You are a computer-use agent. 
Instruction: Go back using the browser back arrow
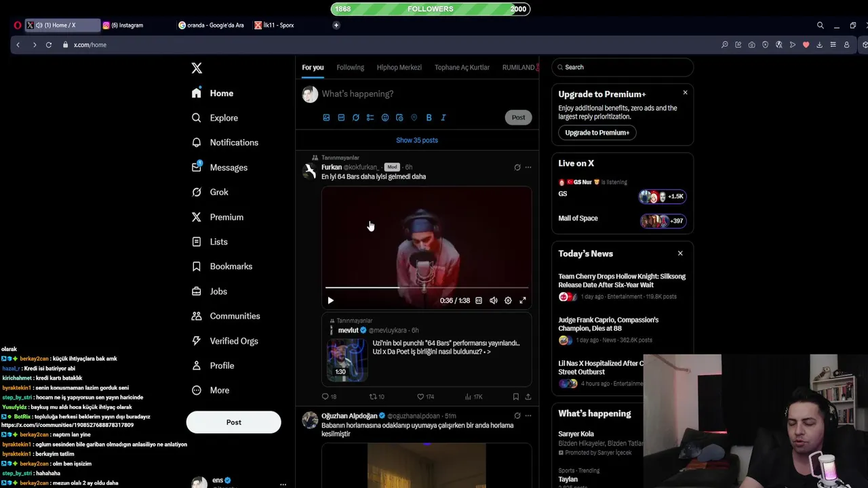pos(18,45)
